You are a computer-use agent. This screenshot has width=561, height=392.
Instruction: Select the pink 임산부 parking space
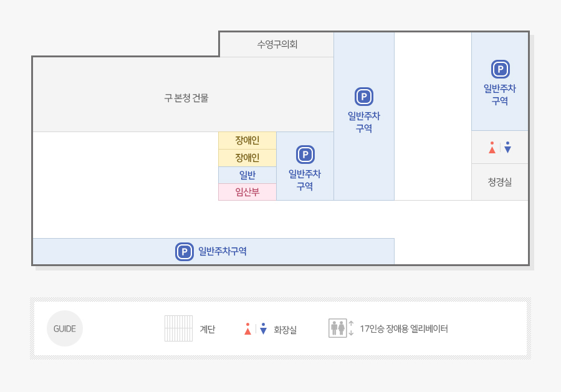[247, 192]
